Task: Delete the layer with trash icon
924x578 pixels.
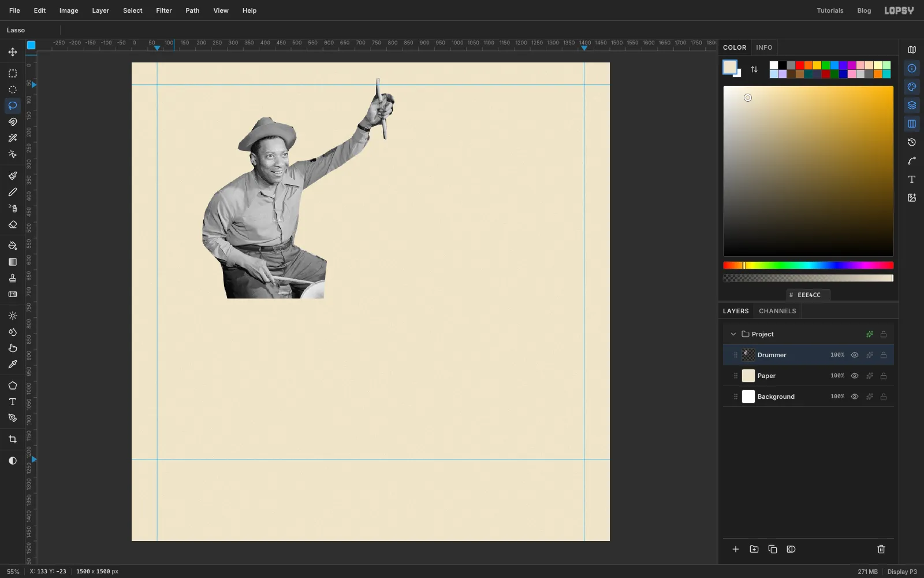Action: coord(881,549)
